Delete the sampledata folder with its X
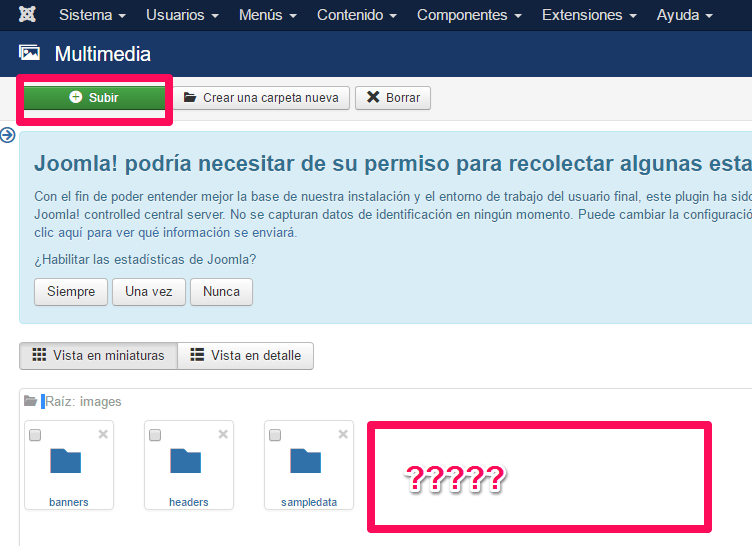This screenshot has width=752, height=546. (343, 434)
